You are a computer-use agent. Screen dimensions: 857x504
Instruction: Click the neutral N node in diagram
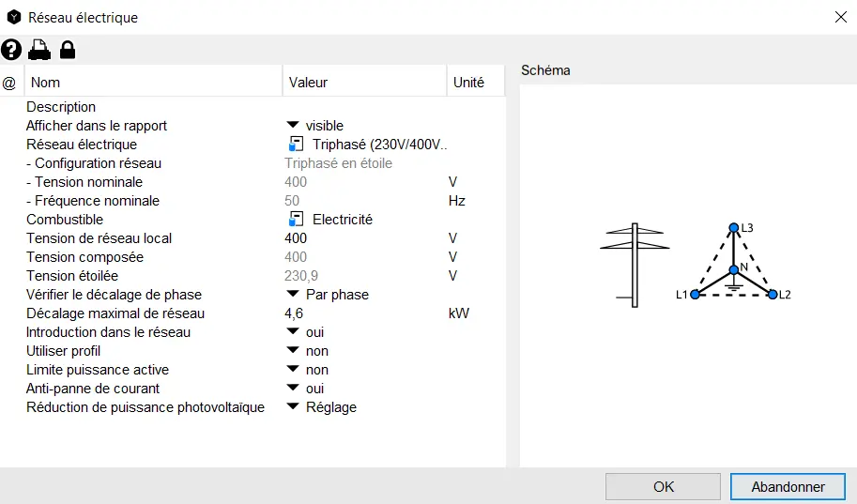(734, 270)
